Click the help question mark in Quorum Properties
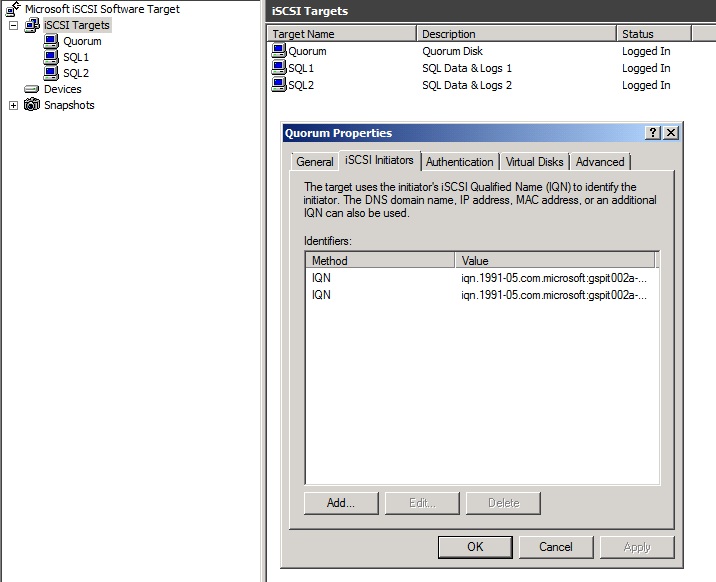 pyautogui.click(x=653, y=133)
